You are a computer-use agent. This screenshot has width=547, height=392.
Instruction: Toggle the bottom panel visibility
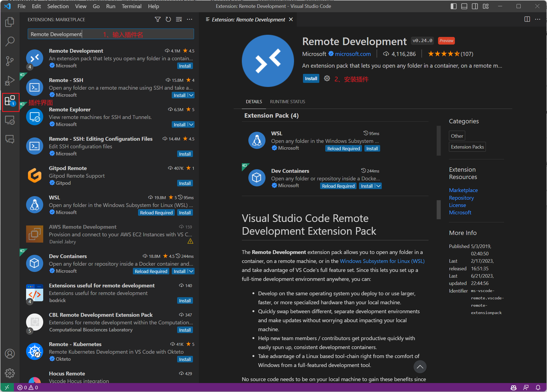coord(464,6)
